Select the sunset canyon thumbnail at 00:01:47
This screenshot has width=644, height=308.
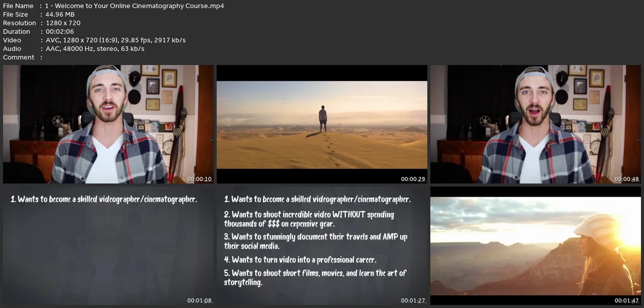[536, 246]
